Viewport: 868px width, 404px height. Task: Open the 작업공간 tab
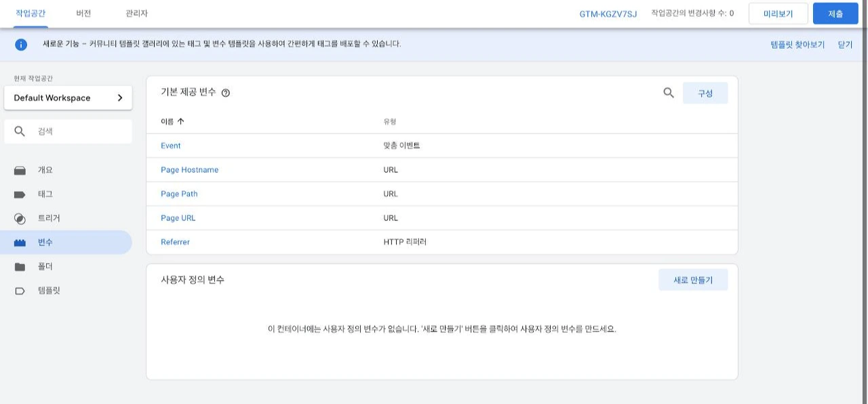(31, 14)
